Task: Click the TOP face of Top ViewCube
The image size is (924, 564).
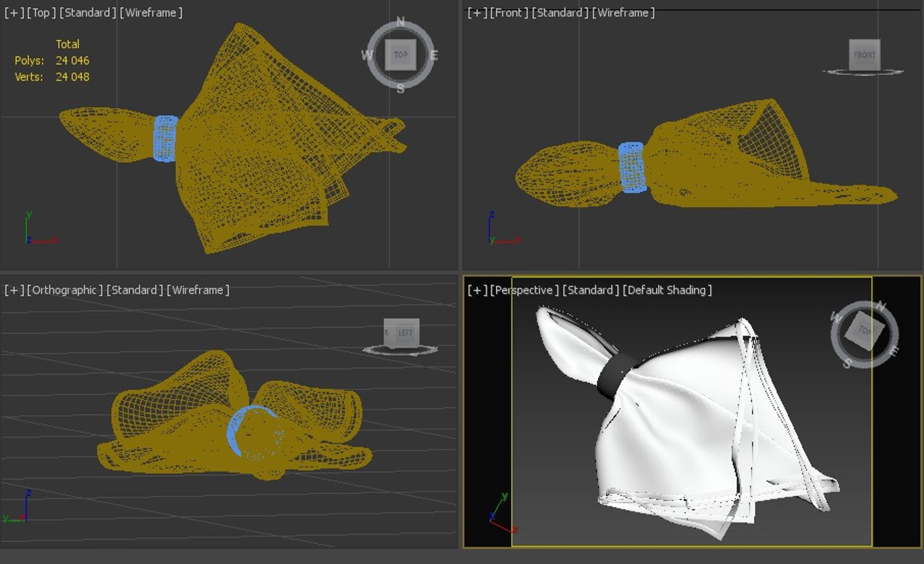Action: (x=401, y=55)
